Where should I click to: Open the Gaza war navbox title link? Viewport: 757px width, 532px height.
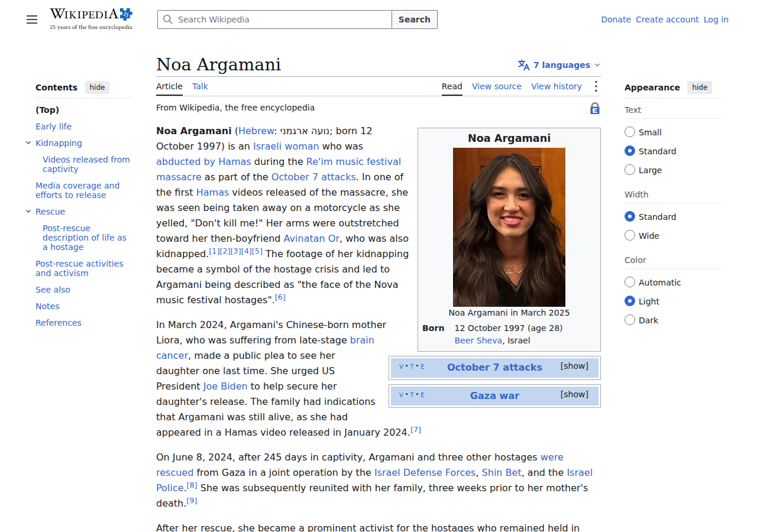pyautogui.click(x=494, y=395)
